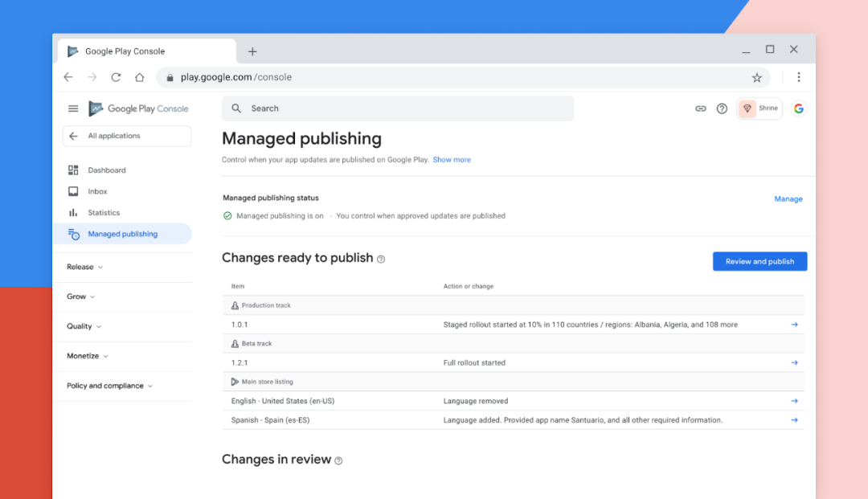Click the Changes ready to publish info tooltip

click(x=380, y=259)
